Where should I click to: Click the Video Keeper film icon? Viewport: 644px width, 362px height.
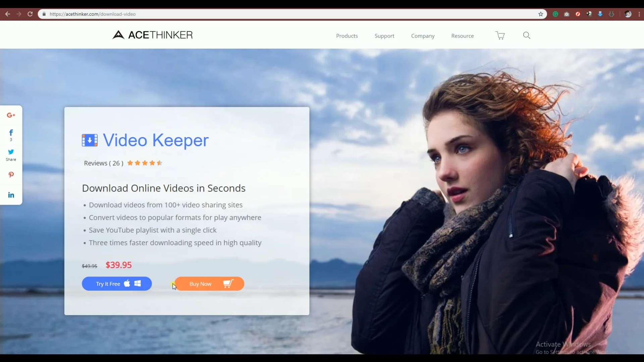coord(90,140)
